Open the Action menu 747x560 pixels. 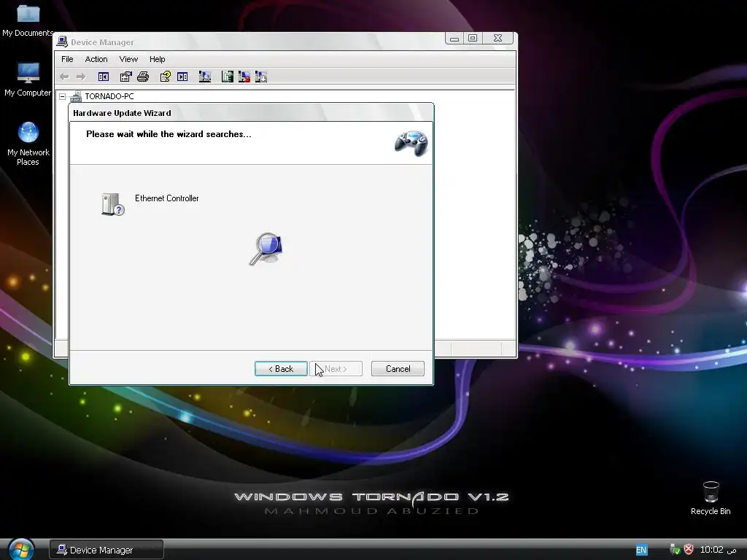96,59
